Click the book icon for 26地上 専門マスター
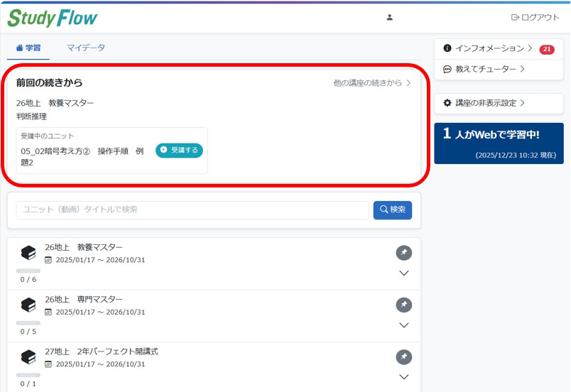This screenshot has height=392, width=571. (x=28, y=305)
